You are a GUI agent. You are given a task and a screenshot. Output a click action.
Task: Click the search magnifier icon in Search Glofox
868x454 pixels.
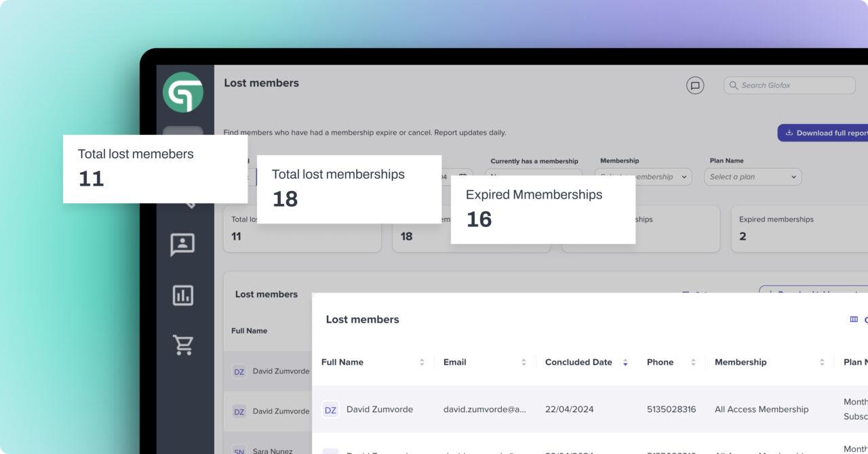click(x=733, y=85)
